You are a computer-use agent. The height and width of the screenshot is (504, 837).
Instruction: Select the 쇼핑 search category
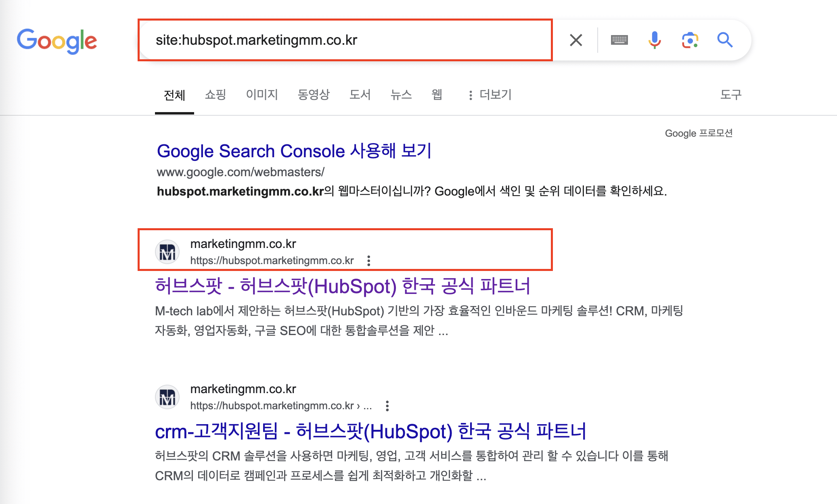[x=215, y=95]
